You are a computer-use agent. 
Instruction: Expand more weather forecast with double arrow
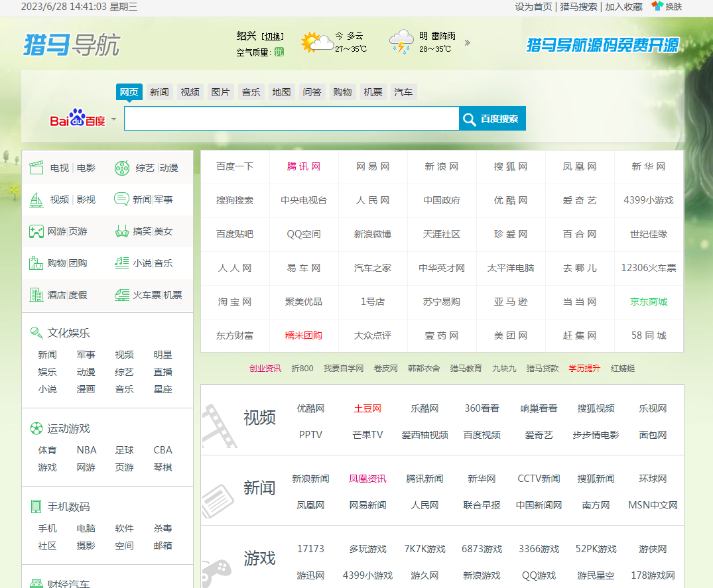[468, 42]
